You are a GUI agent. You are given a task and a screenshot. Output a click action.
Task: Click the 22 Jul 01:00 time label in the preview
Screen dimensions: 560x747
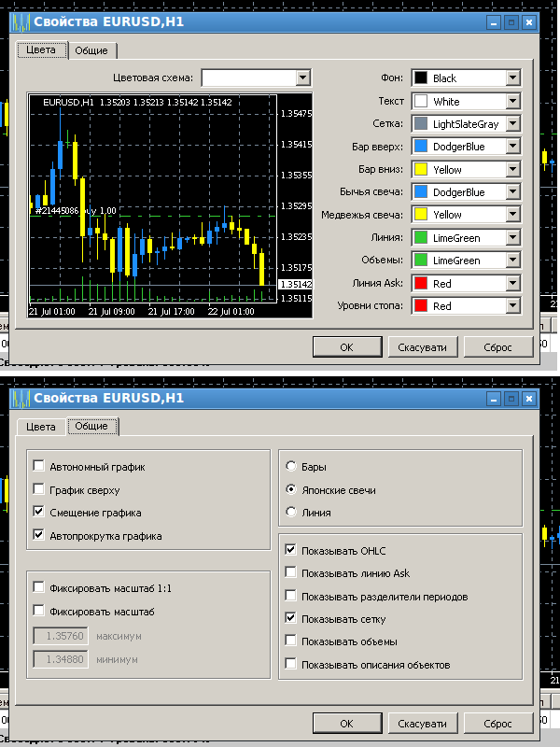click(x=231, y=312)
